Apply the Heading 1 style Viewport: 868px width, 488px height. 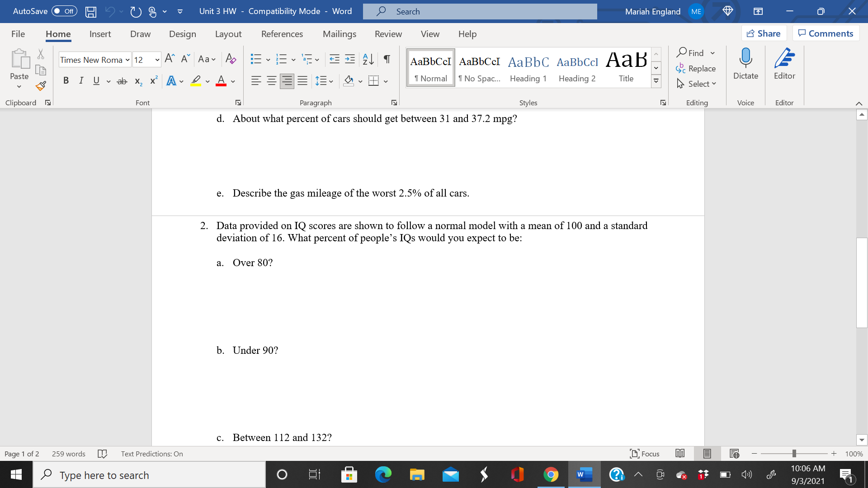tap(528, 68)
